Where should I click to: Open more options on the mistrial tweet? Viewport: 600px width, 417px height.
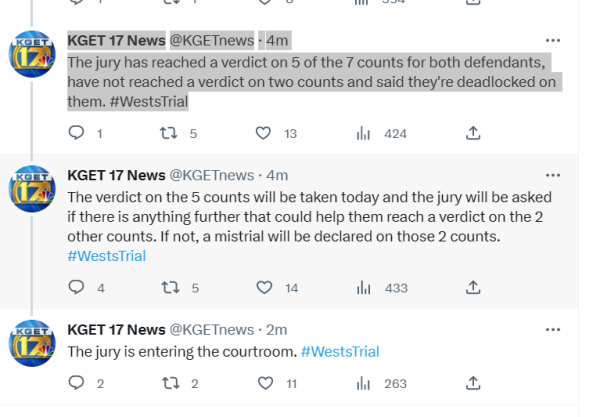[x=553, y=175]
